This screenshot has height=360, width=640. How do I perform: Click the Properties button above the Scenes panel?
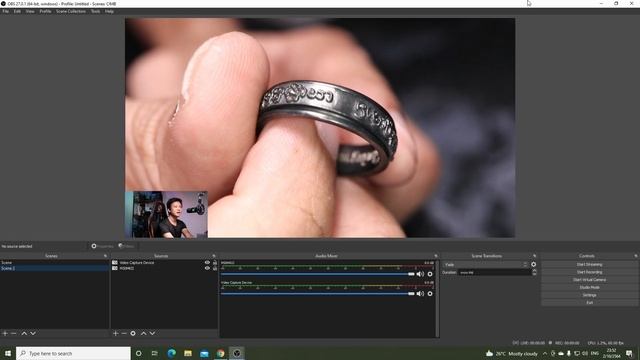click(102, 246)
